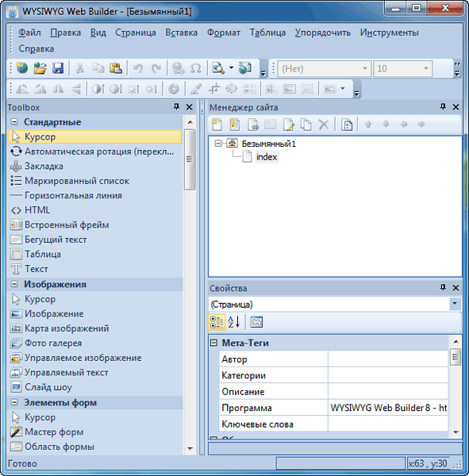This screenshot has height=476, width=469.
Task: Open the Страница menu
Action: pos(136,33)
